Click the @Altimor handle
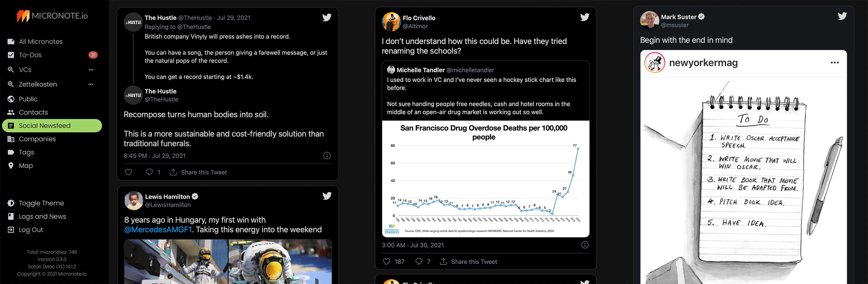Screen dimensions: 868x284 415,26
